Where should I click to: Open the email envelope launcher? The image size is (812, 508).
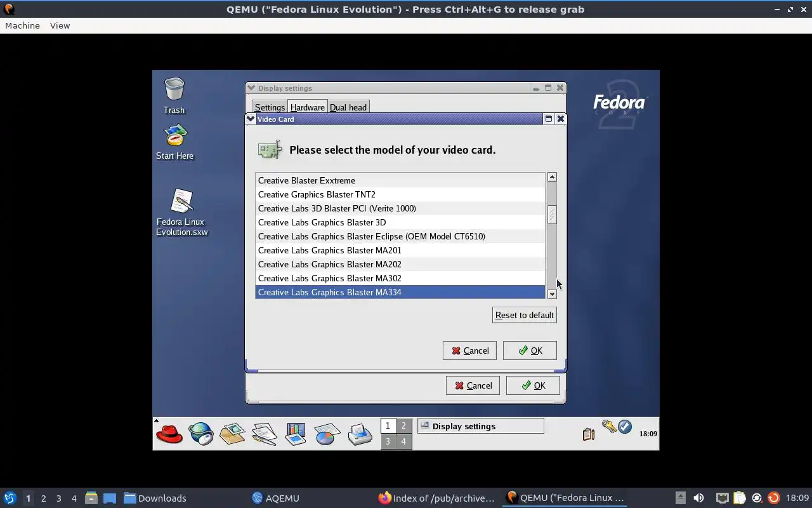[232, 434]
